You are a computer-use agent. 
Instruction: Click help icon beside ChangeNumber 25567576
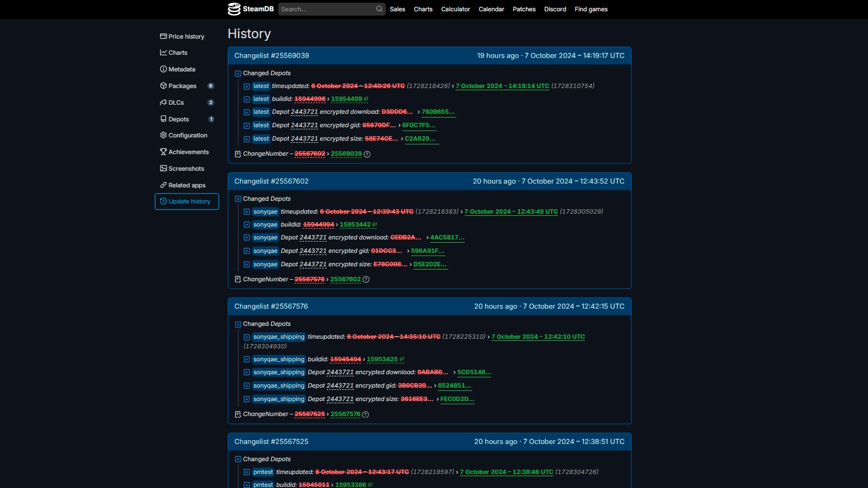pyautogui.click(x=366, y=414)
